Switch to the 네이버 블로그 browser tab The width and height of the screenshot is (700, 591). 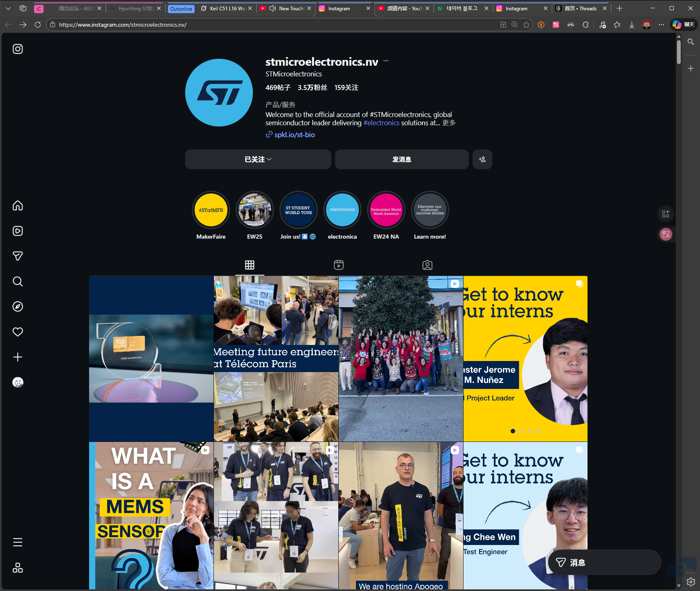pyautogui.click(x=462, y=8)
